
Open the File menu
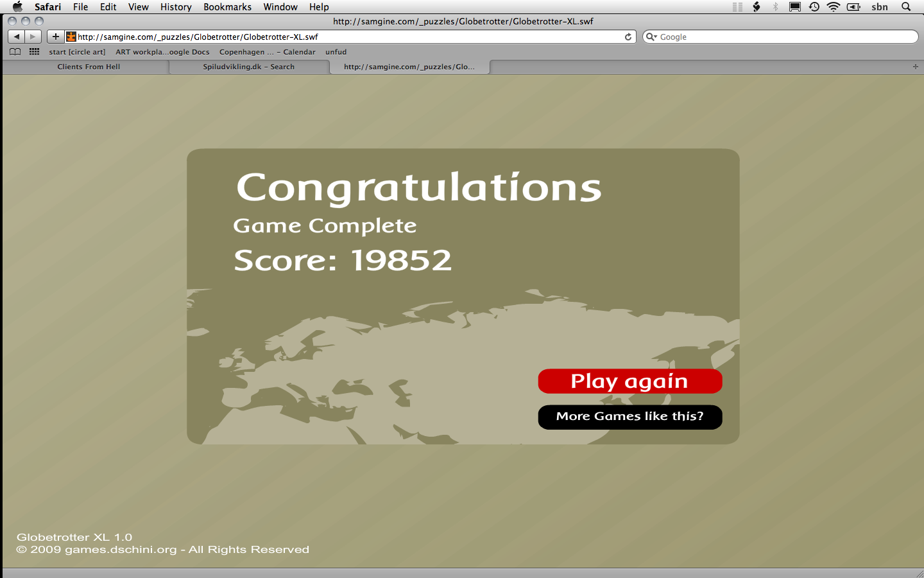(x=81, y=7)
